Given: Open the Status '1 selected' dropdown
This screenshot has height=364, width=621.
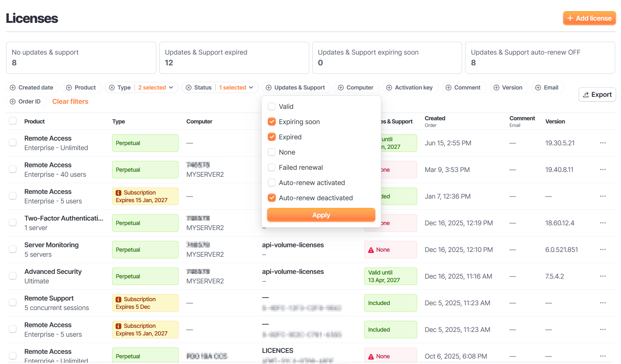Looking at the screenshot, I should pyautogui.click(x=236, y=88).
